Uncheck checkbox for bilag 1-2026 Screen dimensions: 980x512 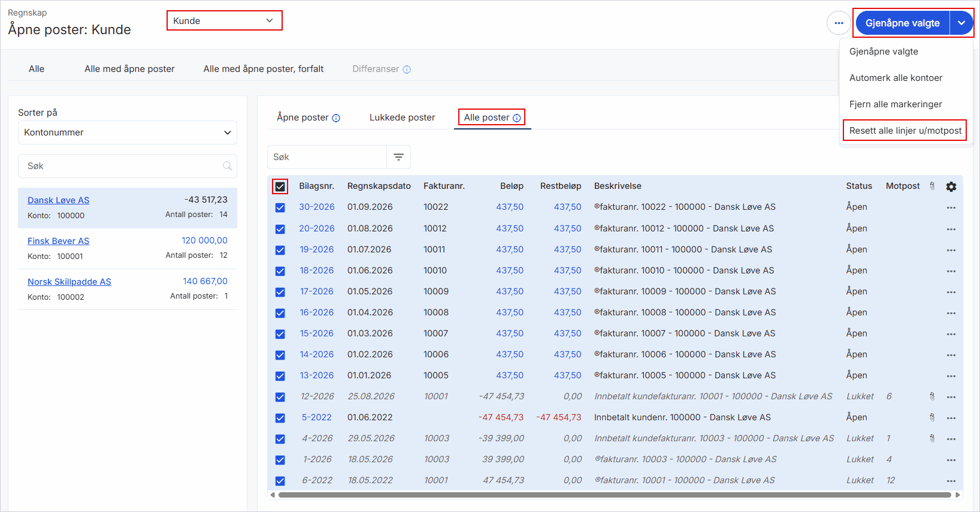click(x=280, y=460)
